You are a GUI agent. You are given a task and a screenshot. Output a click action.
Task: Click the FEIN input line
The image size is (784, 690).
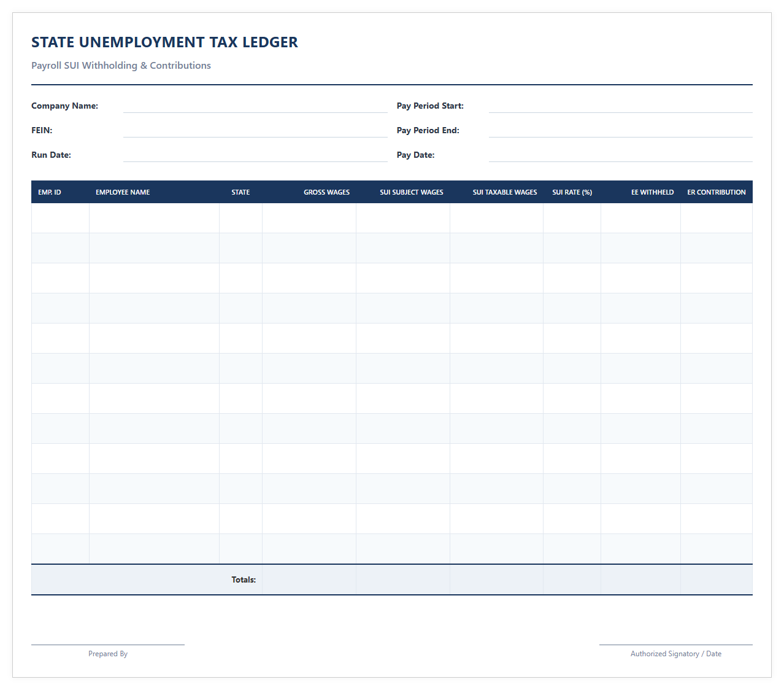(x=255, y=130)
